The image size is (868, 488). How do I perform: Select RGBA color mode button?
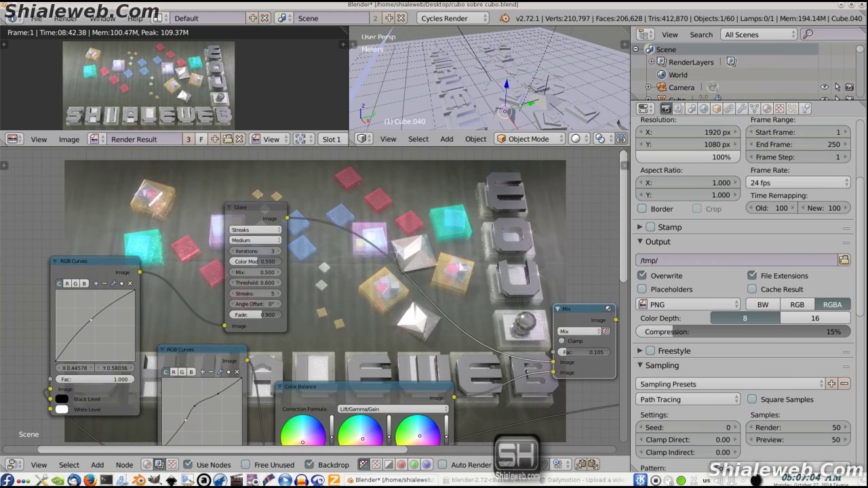coord(832,304)
